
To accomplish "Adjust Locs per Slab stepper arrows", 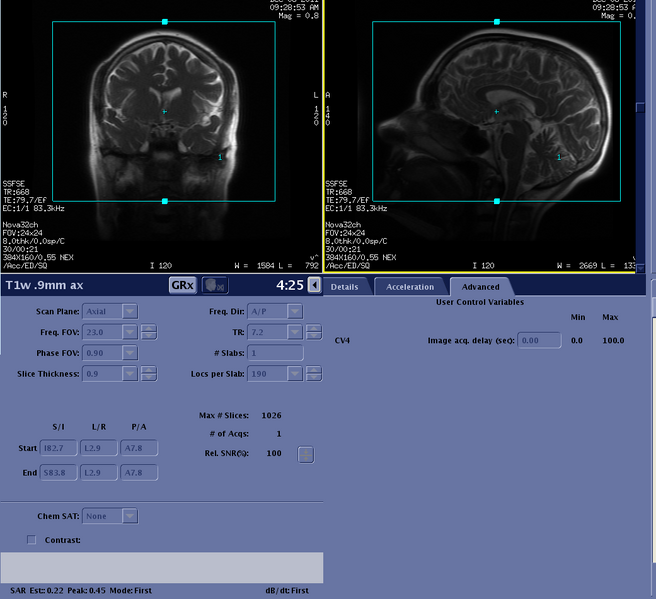I will pyautogui.click(x=314, y=374).
